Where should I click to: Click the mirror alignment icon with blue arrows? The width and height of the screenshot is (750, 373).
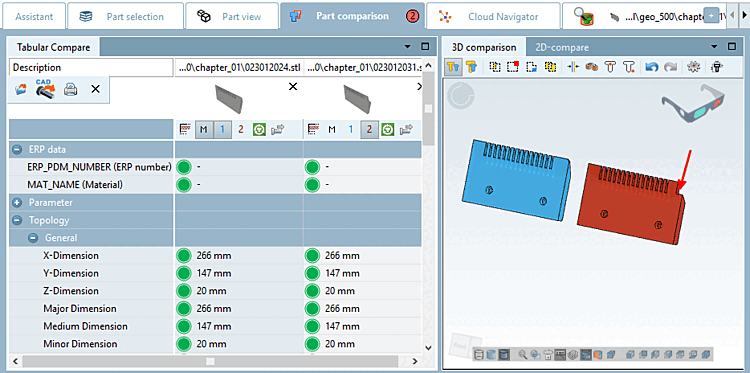pyautogui.click(x=573, y=67)
